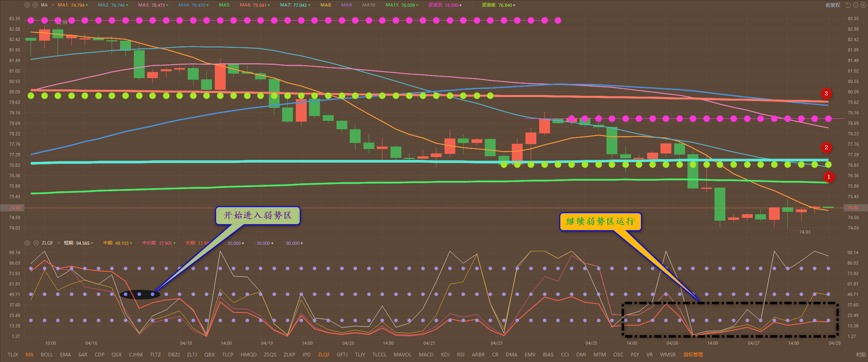This screenshot has height=362, width=868.
Task: Select the TLCP indicator tab
Action: click(228, 355)
